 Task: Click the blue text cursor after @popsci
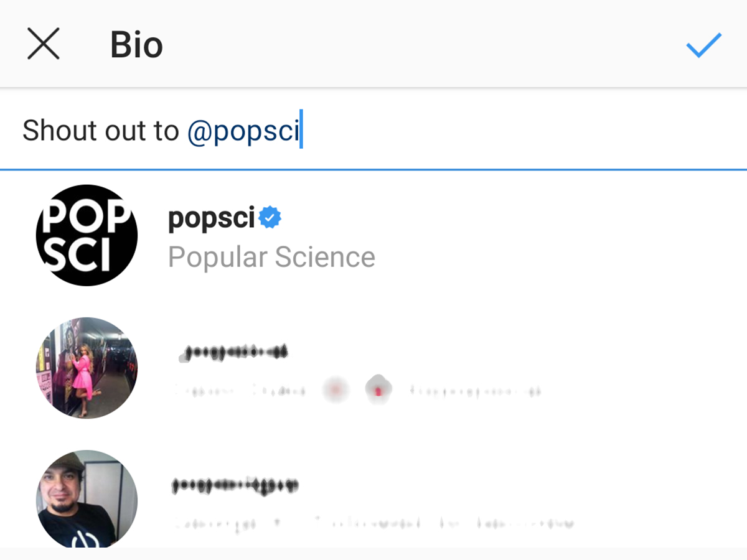(301, 129)
